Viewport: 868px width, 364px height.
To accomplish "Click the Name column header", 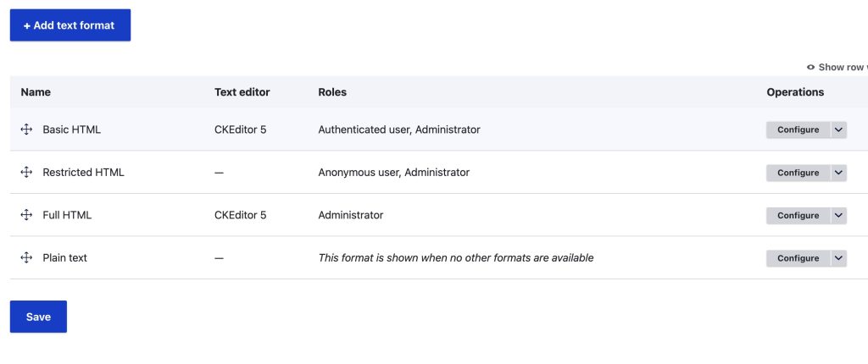I will click(36, 91).
